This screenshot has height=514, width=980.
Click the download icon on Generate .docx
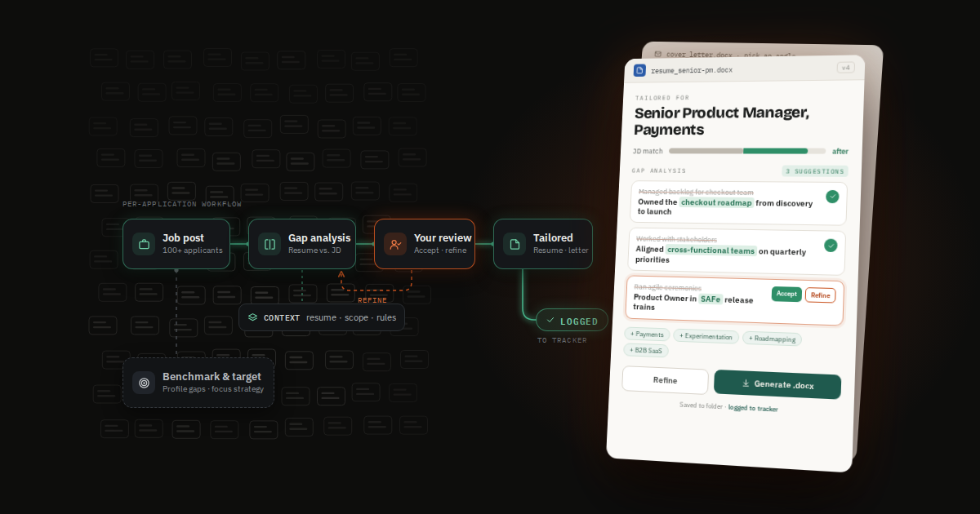coord(746,383)
